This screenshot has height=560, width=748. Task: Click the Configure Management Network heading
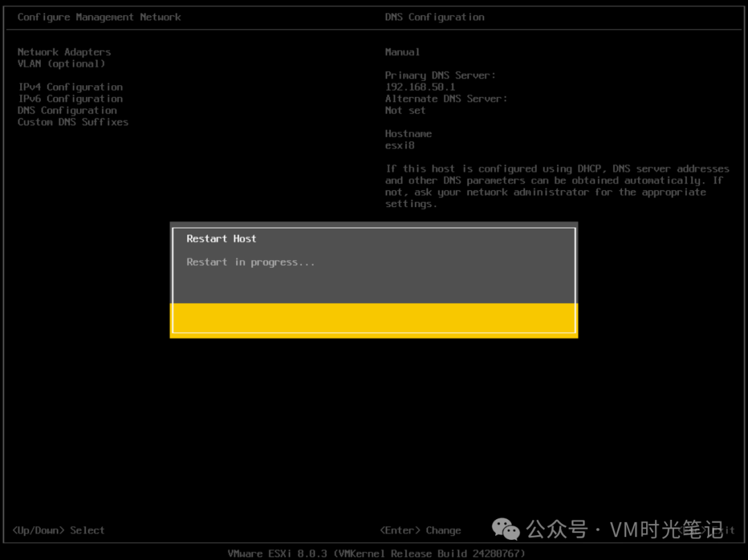click(99, 17)
